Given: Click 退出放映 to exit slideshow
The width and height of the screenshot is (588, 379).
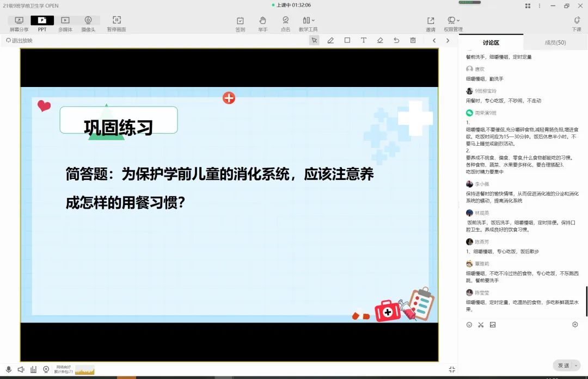Looking at the screenshot, I should click(x=19, y=40).
